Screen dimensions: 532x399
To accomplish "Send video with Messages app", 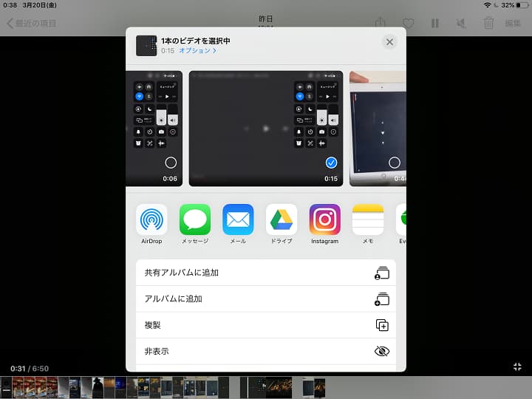I will coord(195,219).
